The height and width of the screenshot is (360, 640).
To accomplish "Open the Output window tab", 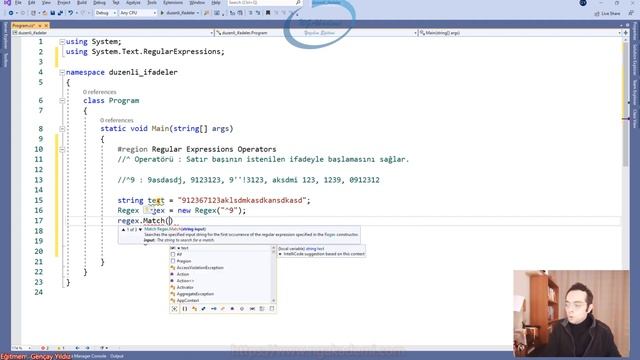I will click(117, 356).
